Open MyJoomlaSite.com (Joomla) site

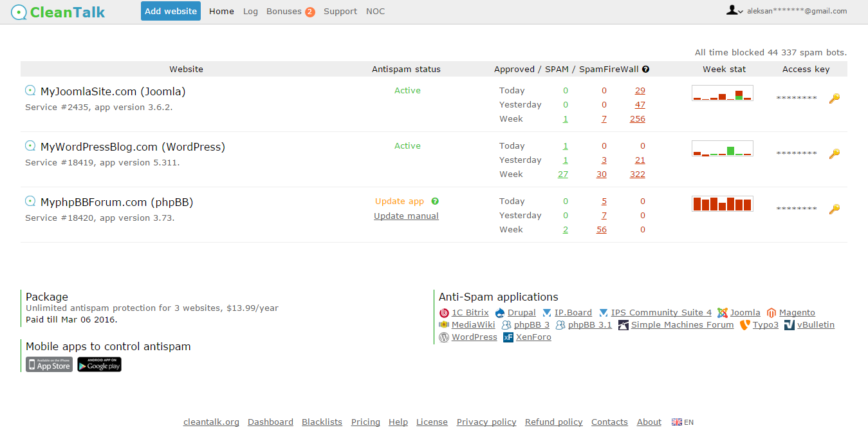pos(113,91)
